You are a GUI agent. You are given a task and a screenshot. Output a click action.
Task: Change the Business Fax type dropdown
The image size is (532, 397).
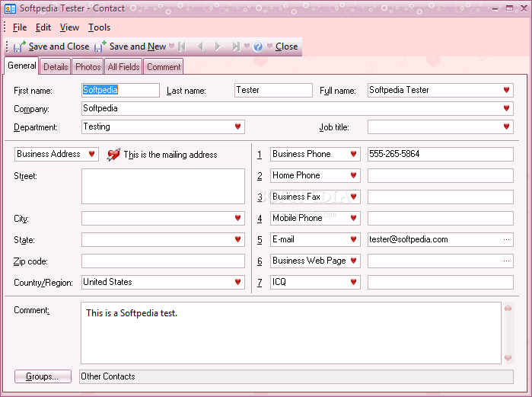(353, 197)
